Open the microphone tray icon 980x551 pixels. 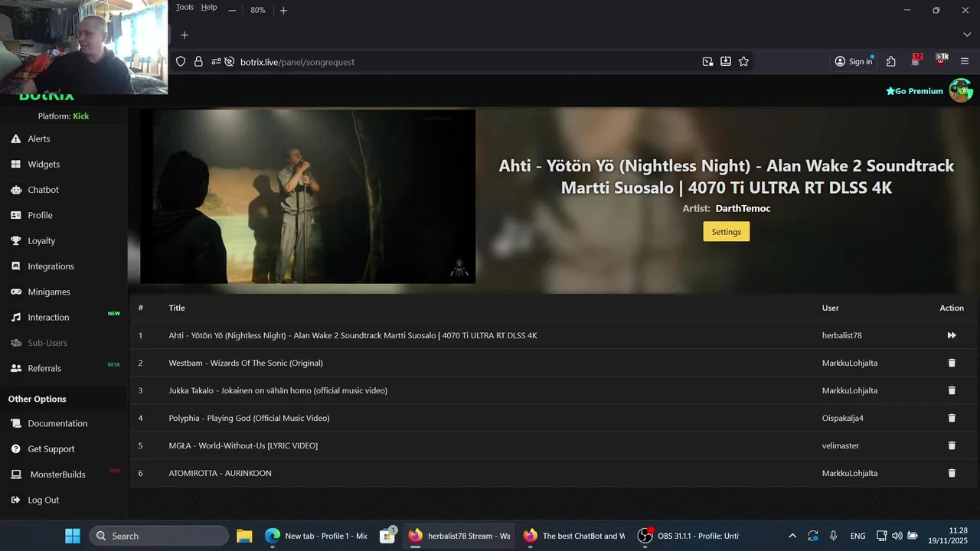(x=834, y=536)
